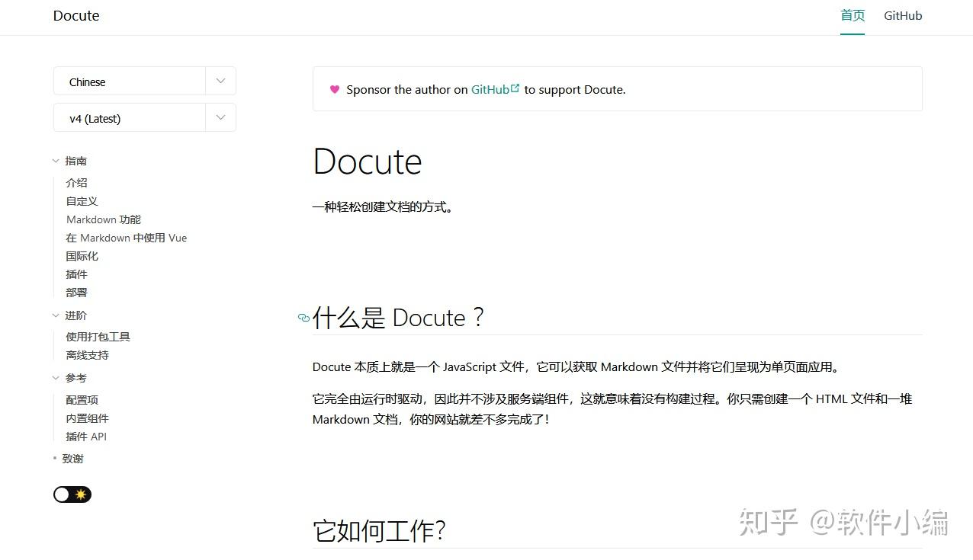Click the Docute logo in the header

(75, 15)
